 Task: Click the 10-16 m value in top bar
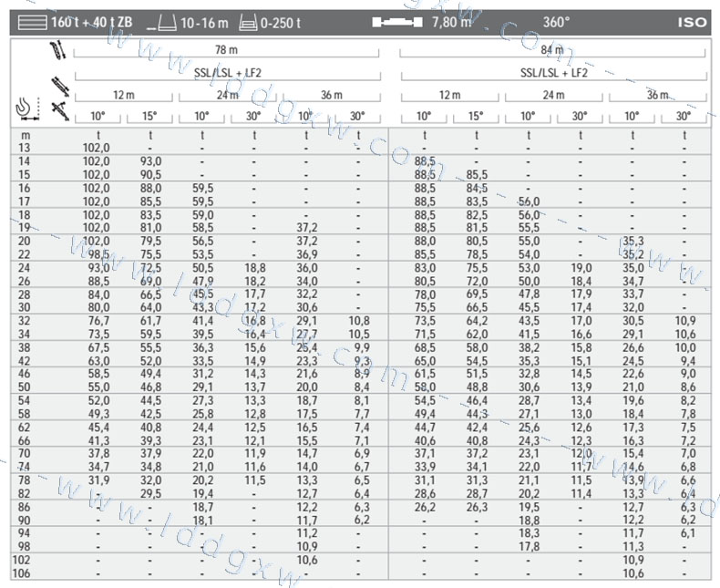pyautogui.click(x=204, y=23)
